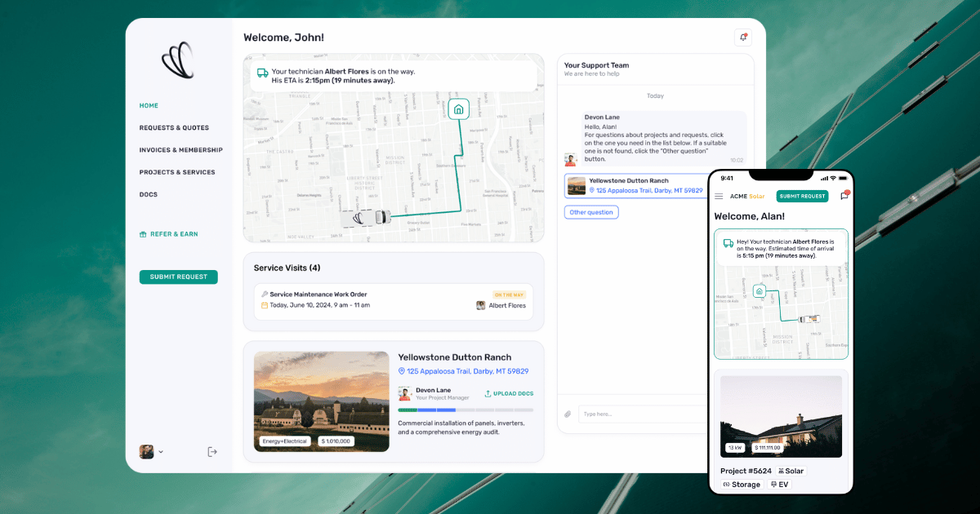Image resolution: width=980 pixels, height=514 pixels.
Task: Click the wrench icon of the Service Maintenance order
Action: [265, 294]
